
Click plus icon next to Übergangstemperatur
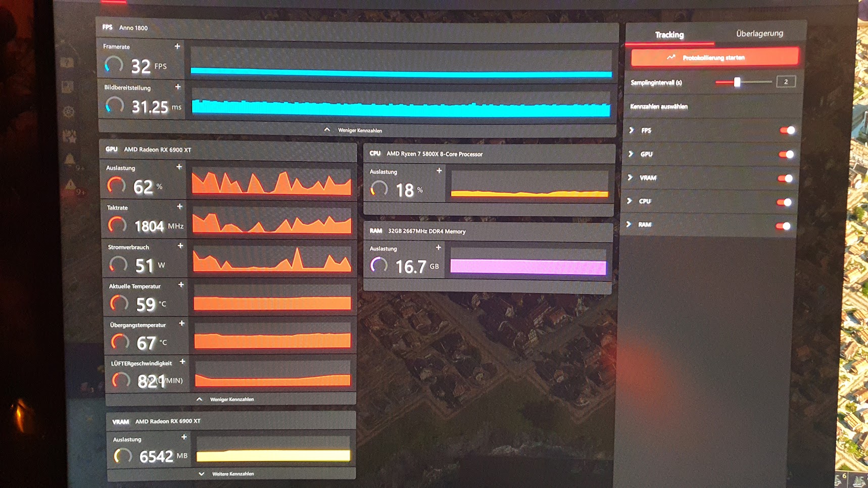(x=182, y=323)
